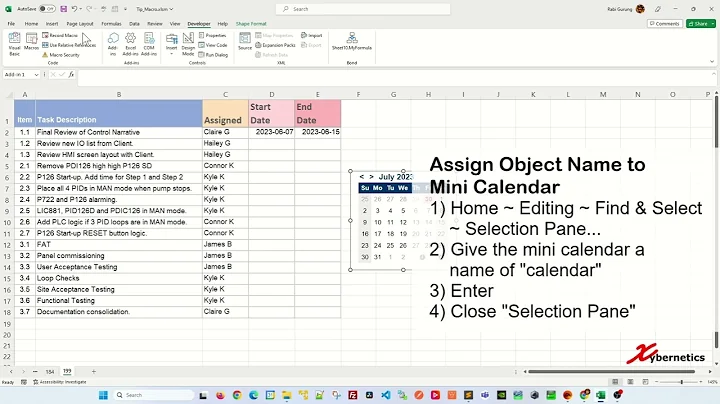720x404 pixels.
Task: Switch to Page Layout view in status bar
Action: click(x=630, y=382)
